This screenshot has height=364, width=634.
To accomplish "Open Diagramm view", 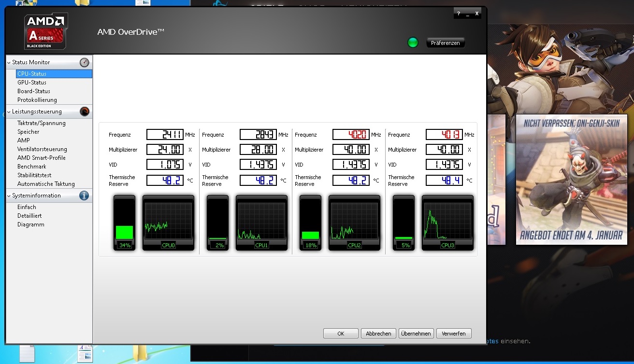I will (x=31, y=224).
